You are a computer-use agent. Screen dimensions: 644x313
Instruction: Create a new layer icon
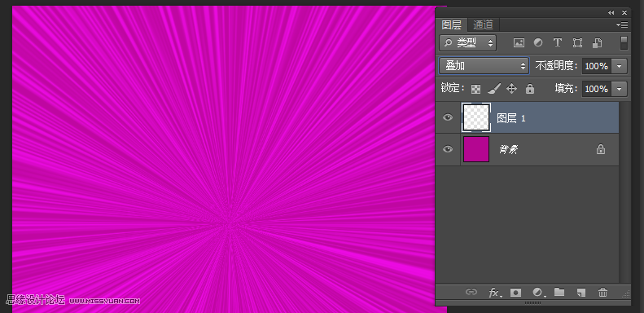[580, 293]
